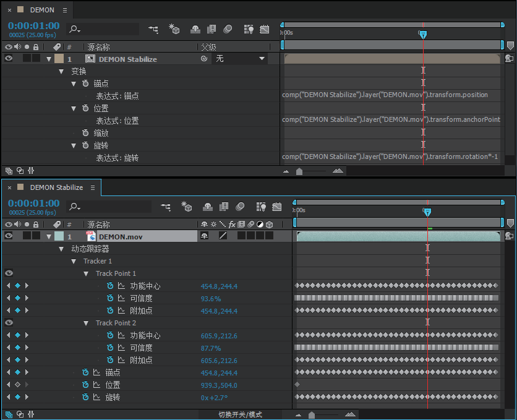
Task: Collapse 动态跟踪器 group
Action: [x=61, y=249]
